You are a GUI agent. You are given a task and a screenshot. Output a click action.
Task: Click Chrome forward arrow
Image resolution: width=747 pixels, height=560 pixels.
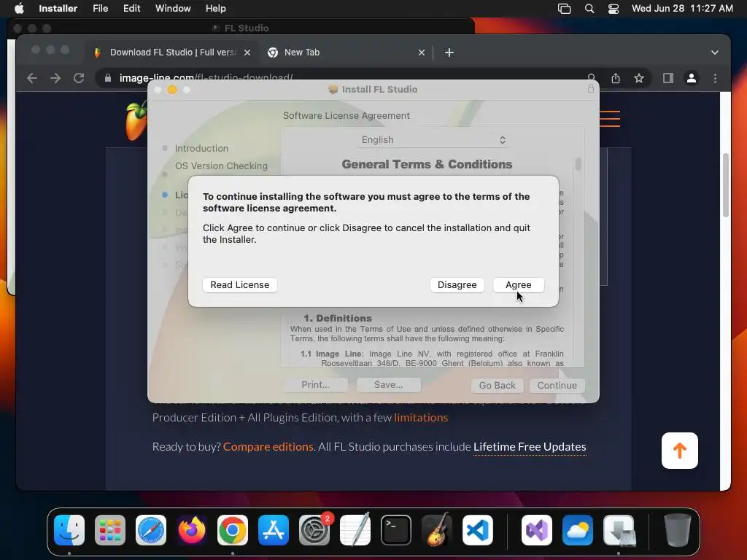[x=55, y=78]
